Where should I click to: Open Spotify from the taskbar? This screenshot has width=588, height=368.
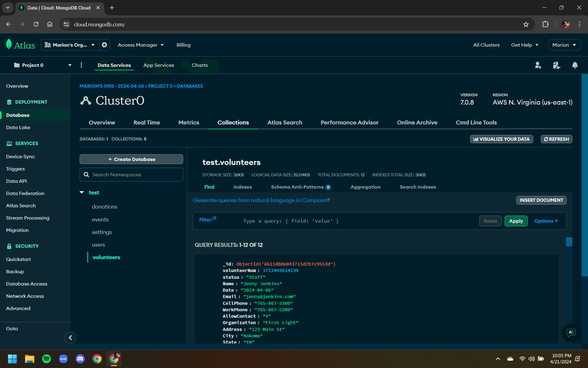tap(47, 359)
